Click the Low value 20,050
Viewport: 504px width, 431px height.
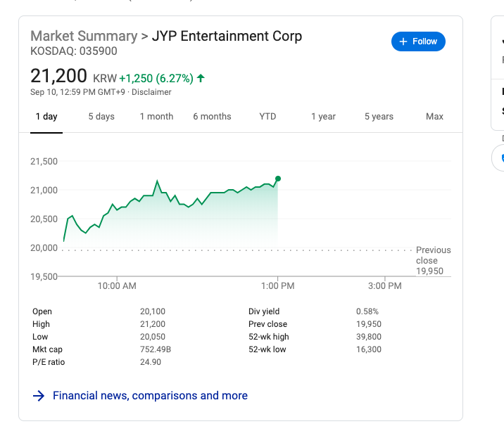point(153,337)
